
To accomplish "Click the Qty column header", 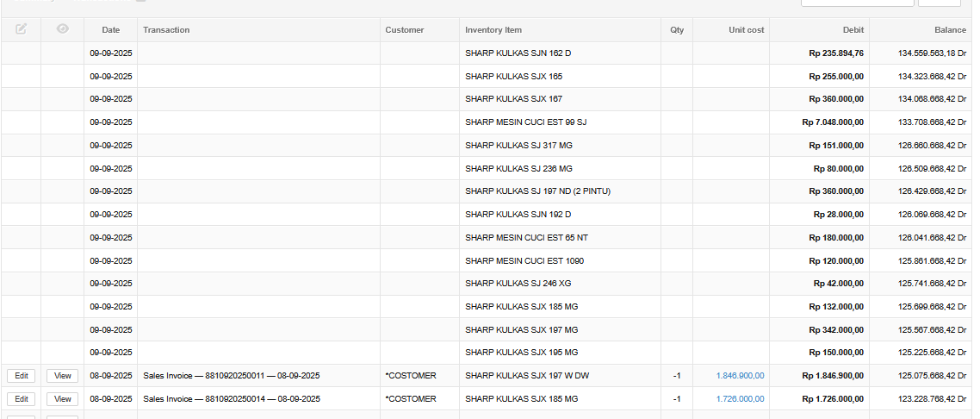I will pos(677,30).
